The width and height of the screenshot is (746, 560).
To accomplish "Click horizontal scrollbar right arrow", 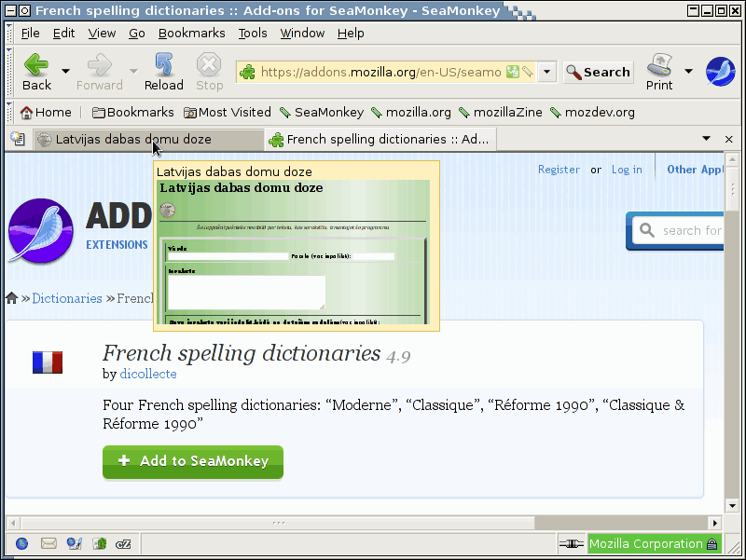I will tap(714, 524).
